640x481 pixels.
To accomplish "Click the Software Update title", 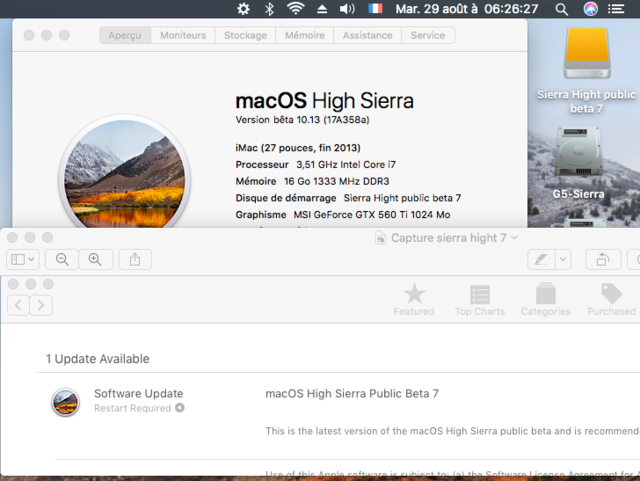I will (139, 394).
